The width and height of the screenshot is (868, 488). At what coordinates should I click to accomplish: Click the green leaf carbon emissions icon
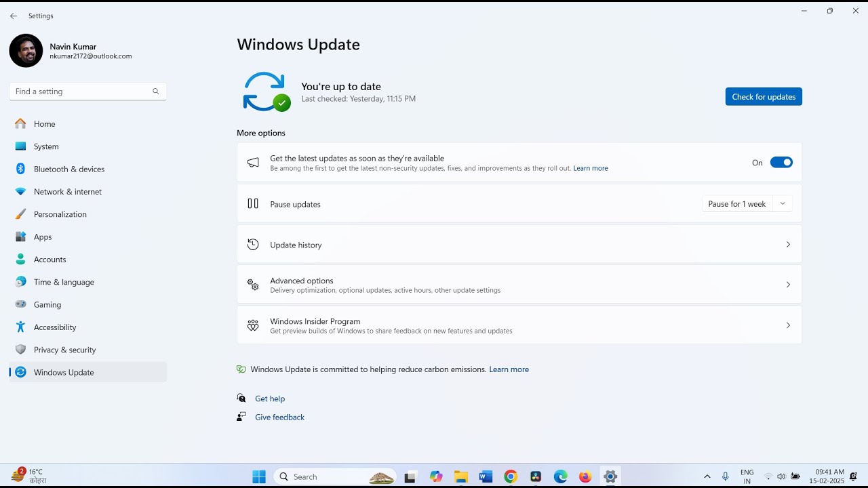tap(241, 369)
